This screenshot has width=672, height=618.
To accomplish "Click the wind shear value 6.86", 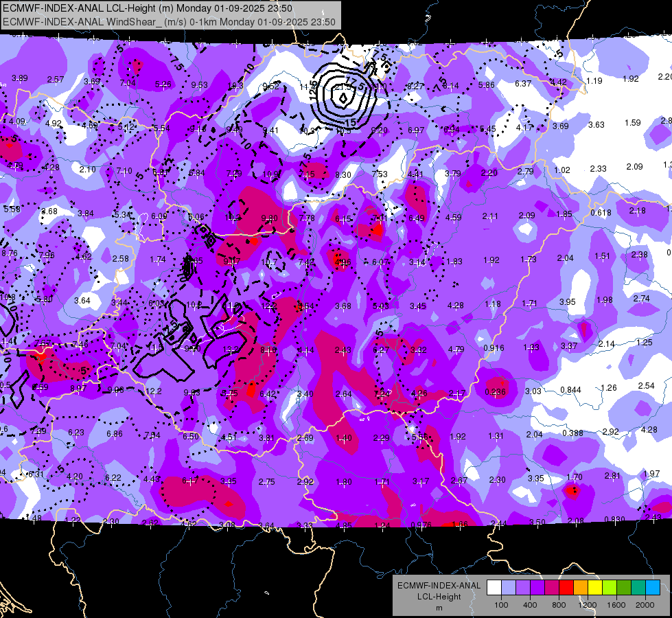I will [115, 433].
